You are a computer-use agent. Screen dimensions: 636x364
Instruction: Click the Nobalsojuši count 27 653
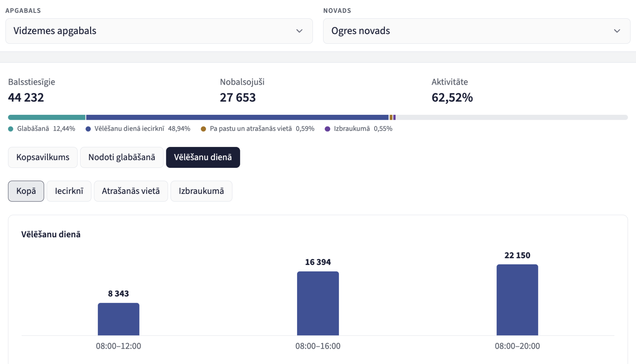click(x=238, y=98)
